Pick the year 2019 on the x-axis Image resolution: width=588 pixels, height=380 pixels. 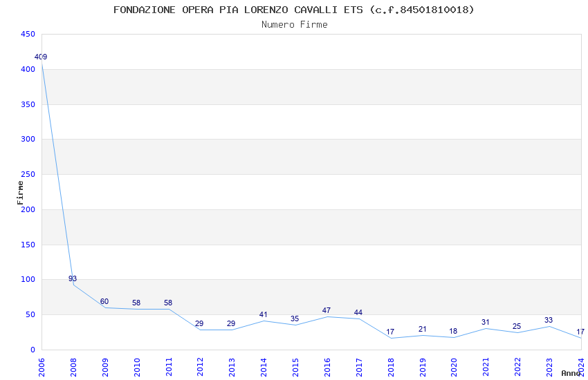pyautogui.click(x=423, y=367)
